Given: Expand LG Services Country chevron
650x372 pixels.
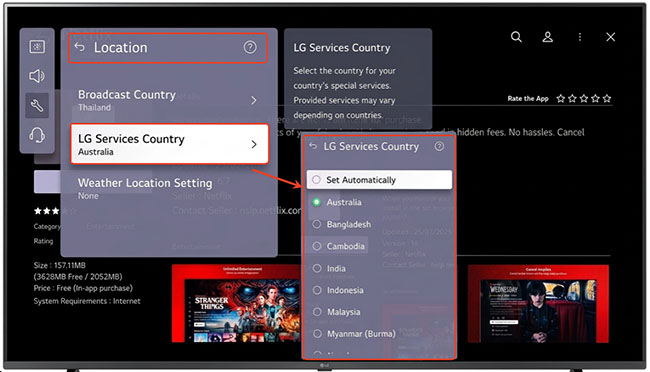Looking at the screenshot, I should tap(254, 144).
